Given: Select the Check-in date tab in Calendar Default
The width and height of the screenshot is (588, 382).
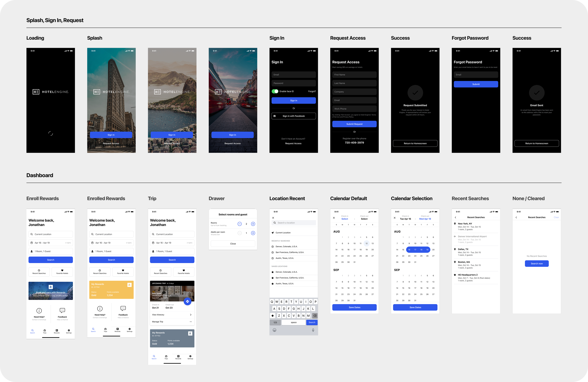Looking at the screenshot, I should pyautogui.click(x=345, y=217).
